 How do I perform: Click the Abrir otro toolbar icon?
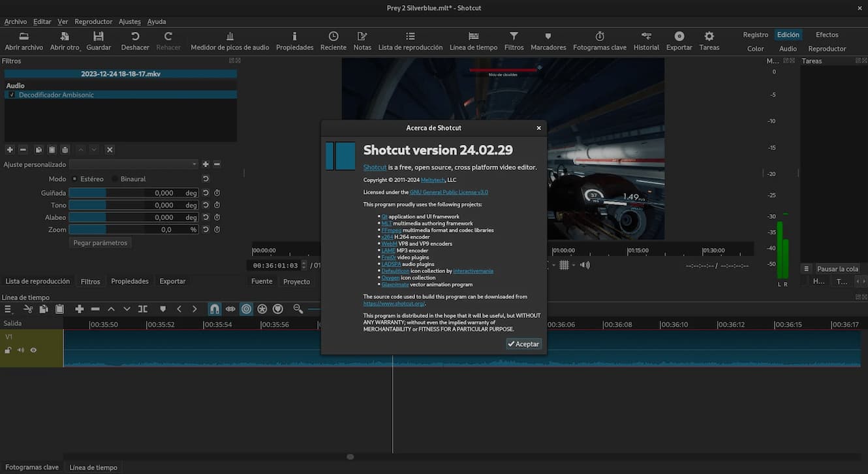pyautogui.click(x=65, y=36)
